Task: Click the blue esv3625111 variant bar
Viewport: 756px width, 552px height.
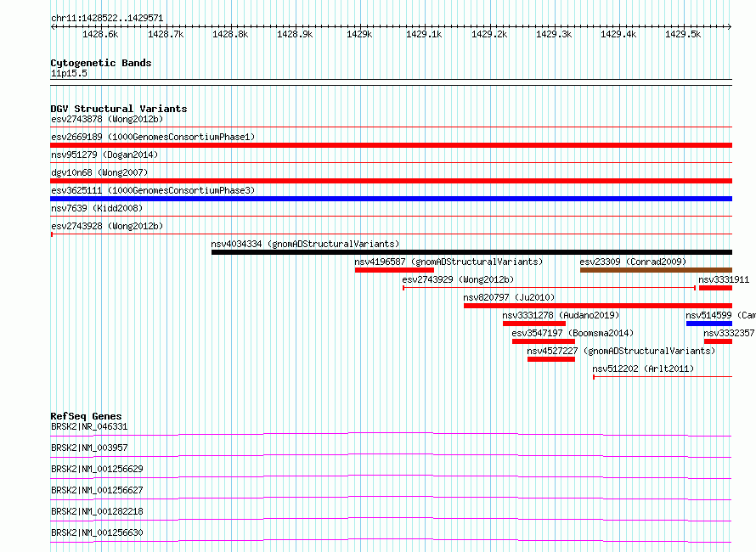Action: tap(391, 199)
